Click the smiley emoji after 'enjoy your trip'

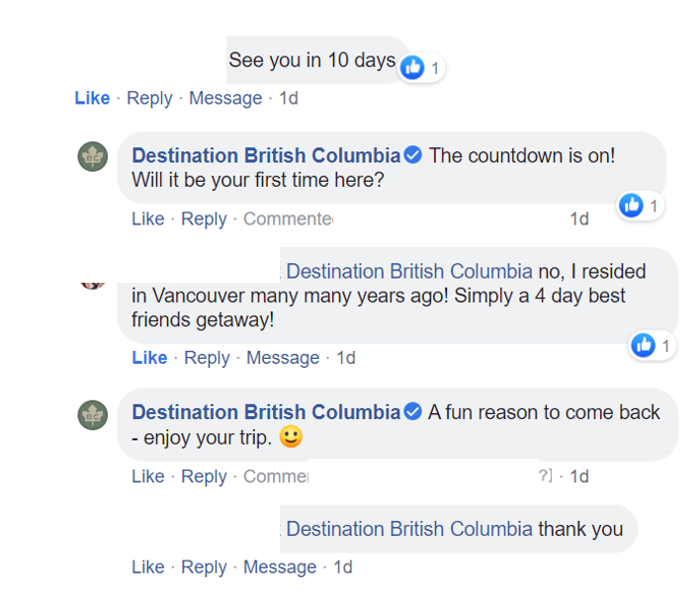291,437
